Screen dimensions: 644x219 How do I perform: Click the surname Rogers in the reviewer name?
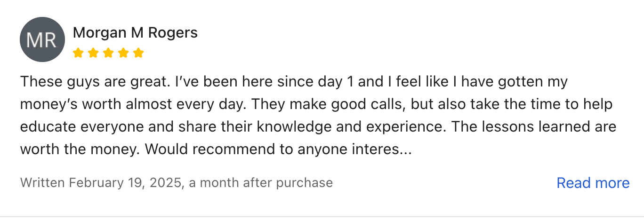(173, 32)
